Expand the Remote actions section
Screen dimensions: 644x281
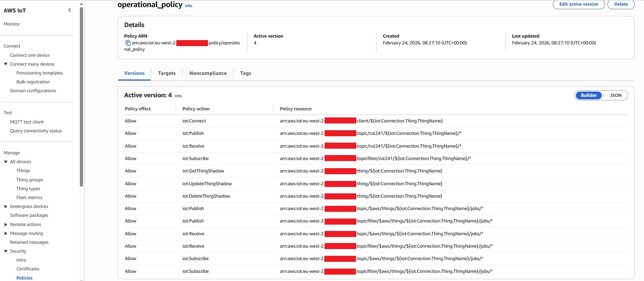click(x=6, y=225)
